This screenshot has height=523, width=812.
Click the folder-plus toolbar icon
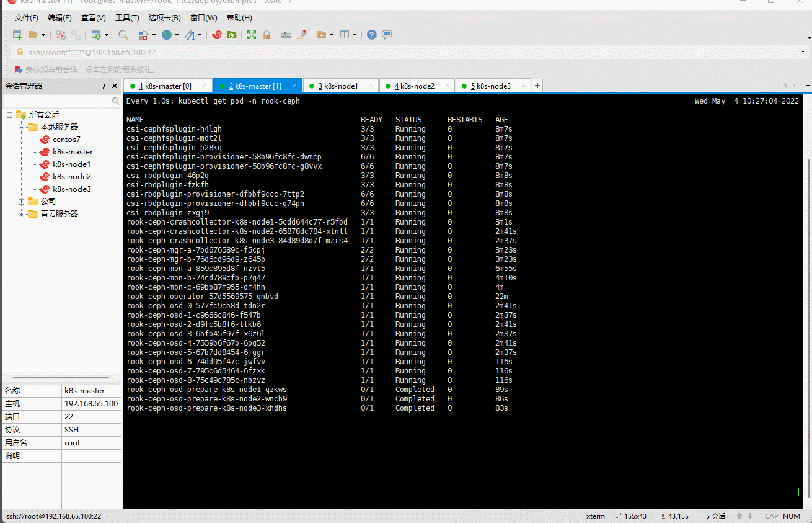pos(322,35)
